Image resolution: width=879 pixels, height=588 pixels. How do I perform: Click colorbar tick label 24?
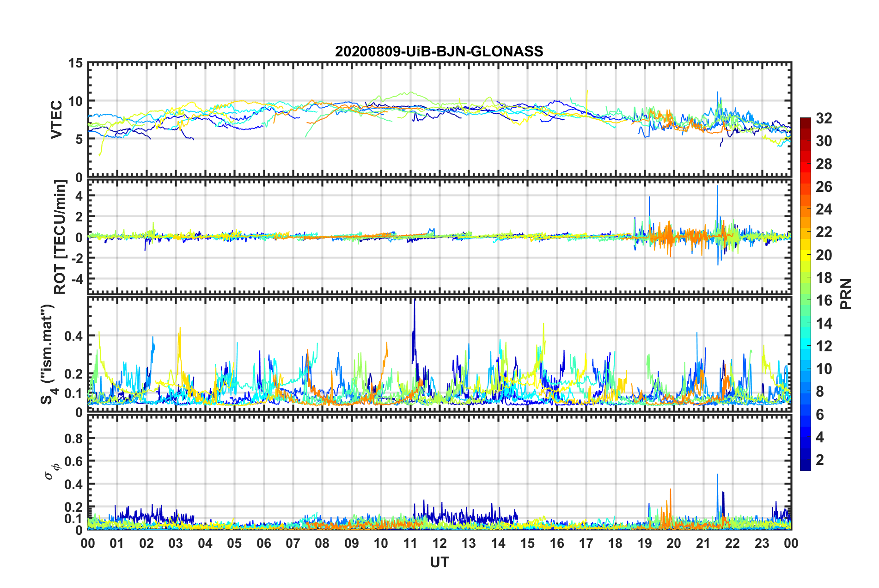click(824, 209)
